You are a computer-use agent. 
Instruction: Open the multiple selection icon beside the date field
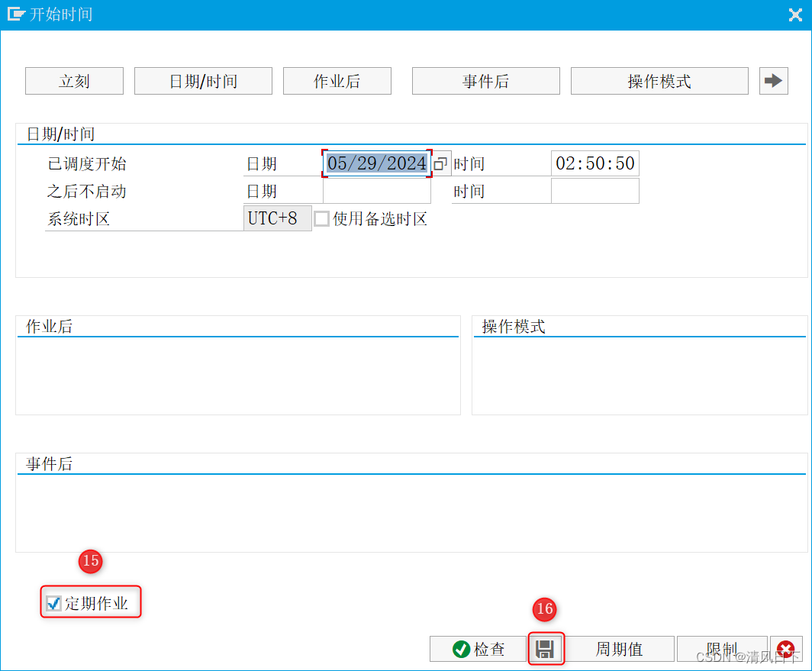[440, 163]
